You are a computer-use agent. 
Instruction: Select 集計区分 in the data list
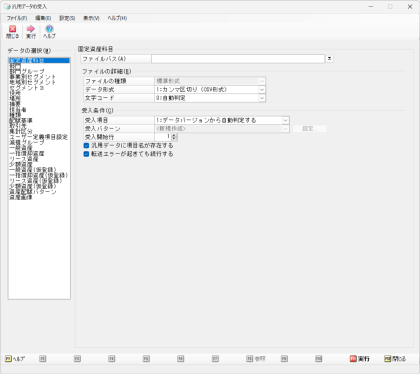pyautogui.click(x=21, y=131)
